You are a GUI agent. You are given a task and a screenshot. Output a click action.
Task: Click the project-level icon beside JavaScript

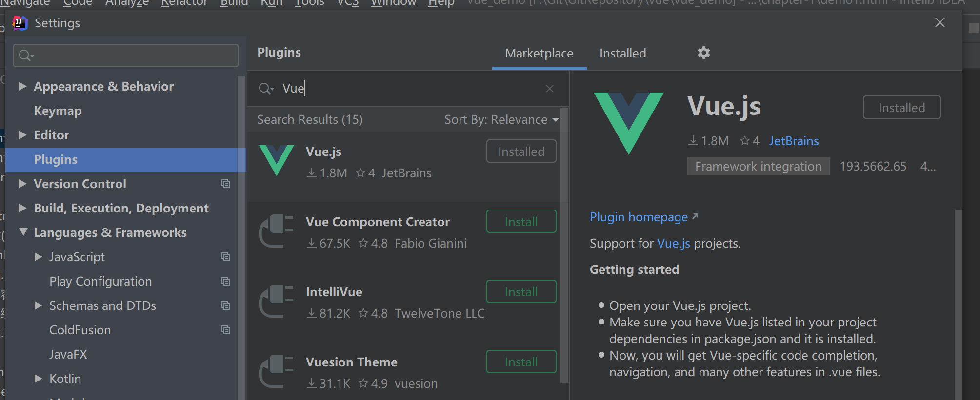coord(225,257)
